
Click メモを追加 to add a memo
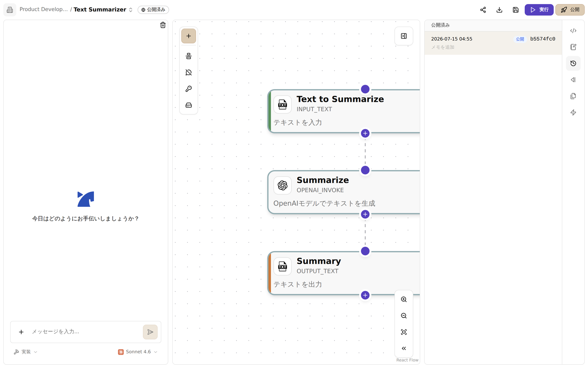(443, 47)
